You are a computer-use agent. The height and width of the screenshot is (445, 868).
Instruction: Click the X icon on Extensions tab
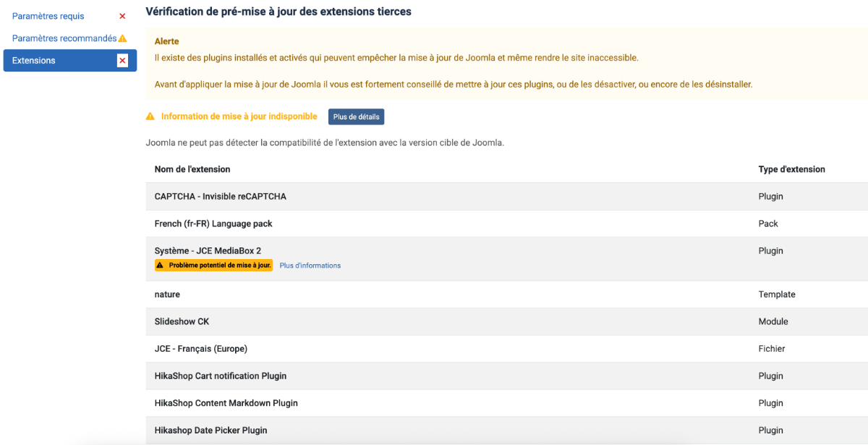point(122,61)
